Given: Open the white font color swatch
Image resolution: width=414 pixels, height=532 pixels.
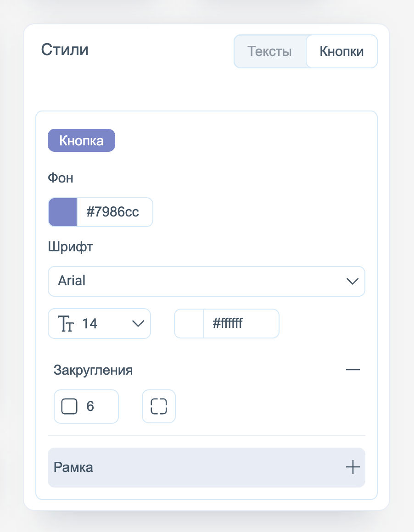Looking at the screenshot, I should point(189,324).
